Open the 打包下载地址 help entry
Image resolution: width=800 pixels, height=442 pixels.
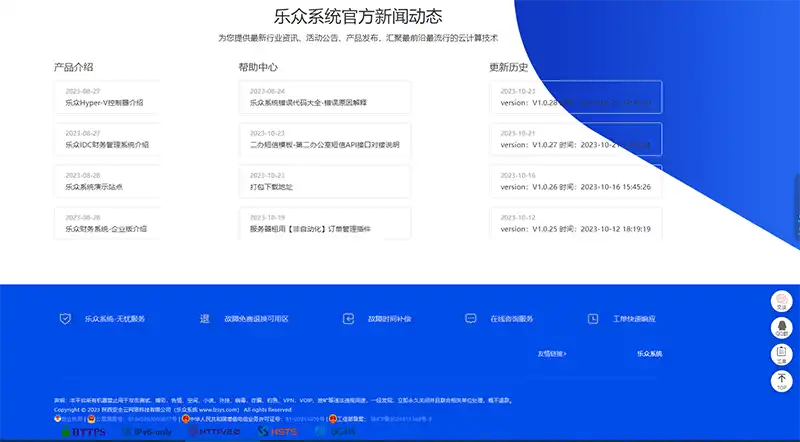271,186
